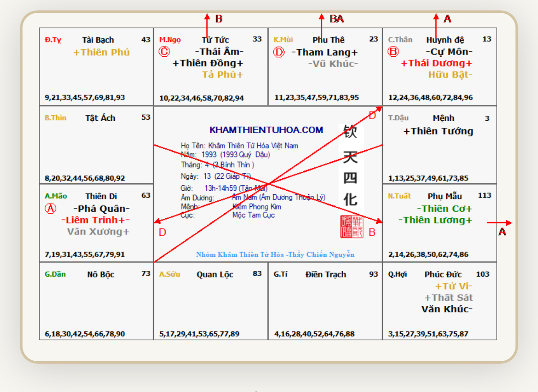The height and width of the screenshot is (392, 538).
Task: Click the '-Vũ Khúc-' star text
Action: click(x=333, y=64)
